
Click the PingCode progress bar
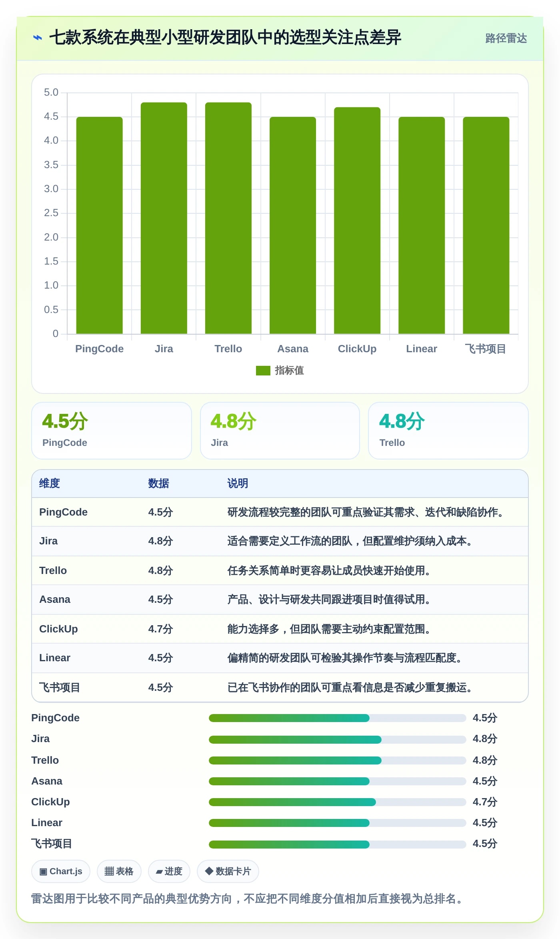pyautogui.click(x=337, y=718)
